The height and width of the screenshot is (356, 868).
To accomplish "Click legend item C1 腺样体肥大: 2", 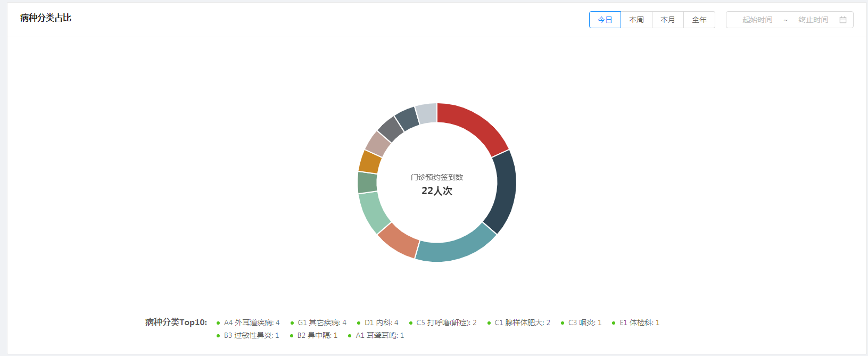I will 519,322.
